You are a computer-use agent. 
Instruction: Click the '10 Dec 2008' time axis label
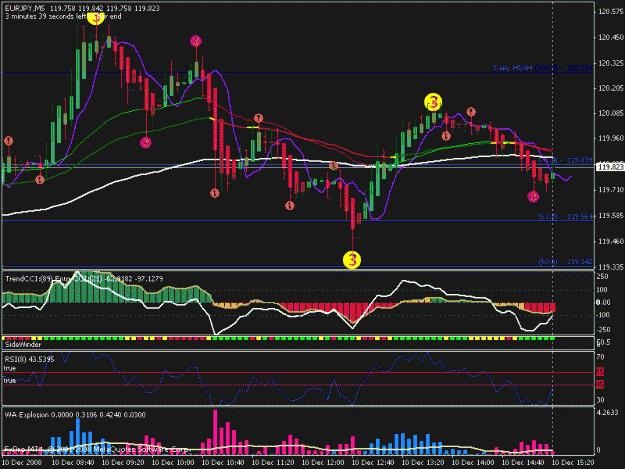pos(22,463)
